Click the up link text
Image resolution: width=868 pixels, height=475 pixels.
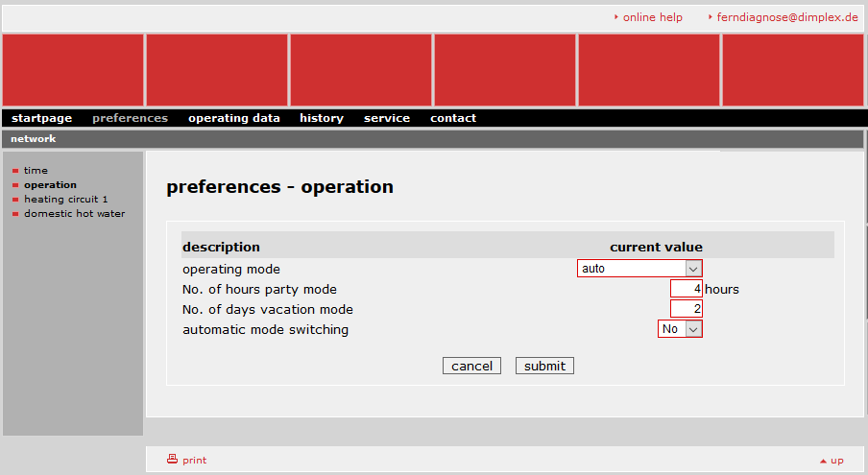837,460
